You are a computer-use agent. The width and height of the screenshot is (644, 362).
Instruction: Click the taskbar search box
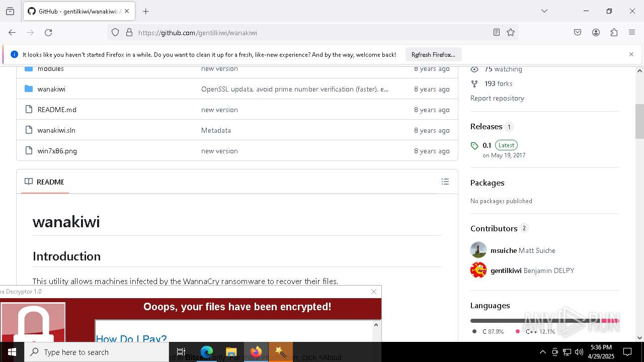pyautogui.click(x=97, y=352)
